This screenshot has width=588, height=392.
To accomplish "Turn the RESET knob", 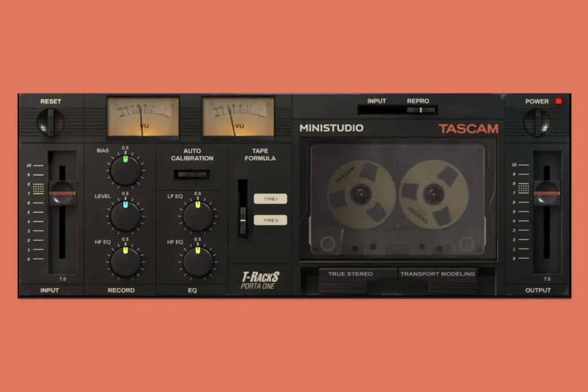I will point(51,122).
